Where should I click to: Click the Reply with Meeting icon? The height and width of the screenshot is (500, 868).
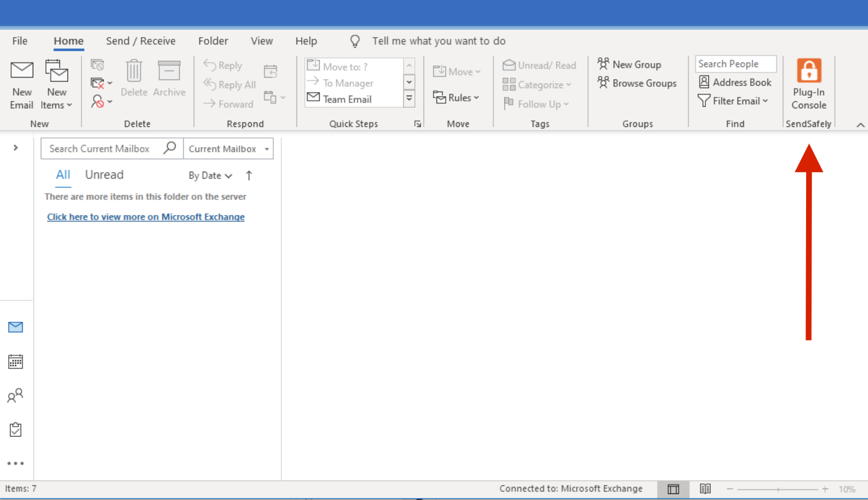coord(270,71)
